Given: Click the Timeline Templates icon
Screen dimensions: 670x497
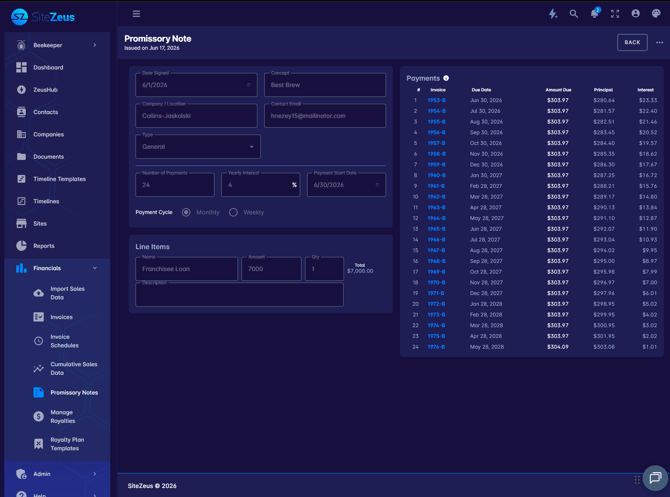Looking at the screenshot, I should [x=21, y=179].
